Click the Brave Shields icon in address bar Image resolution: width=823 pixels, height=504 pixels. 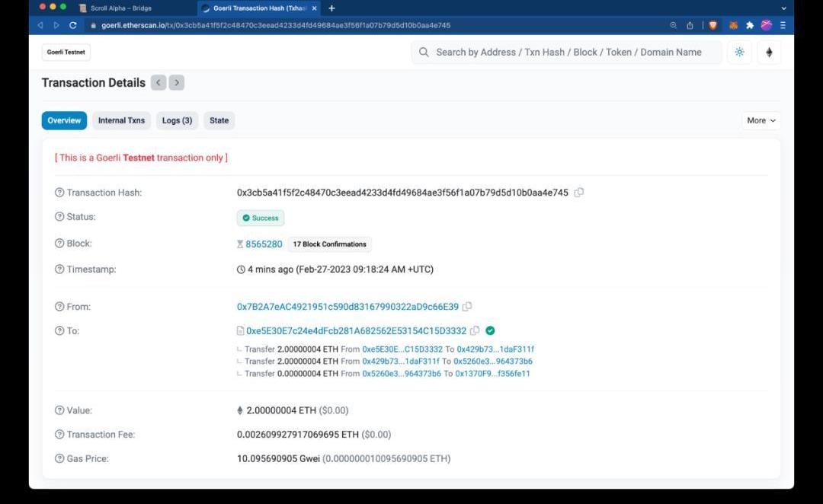pos(713,25)
